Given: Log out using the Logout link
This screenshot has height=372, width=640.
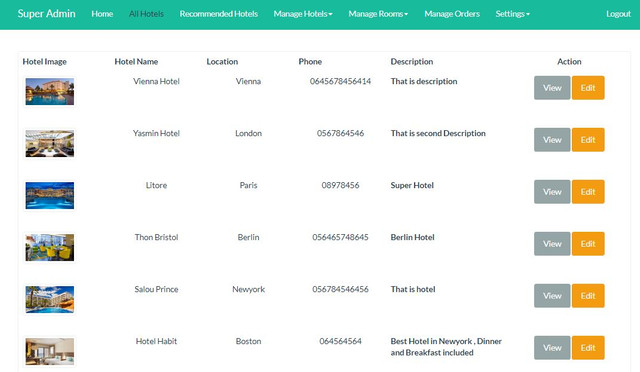Looking at the screenshot, I should click(618, 14).
